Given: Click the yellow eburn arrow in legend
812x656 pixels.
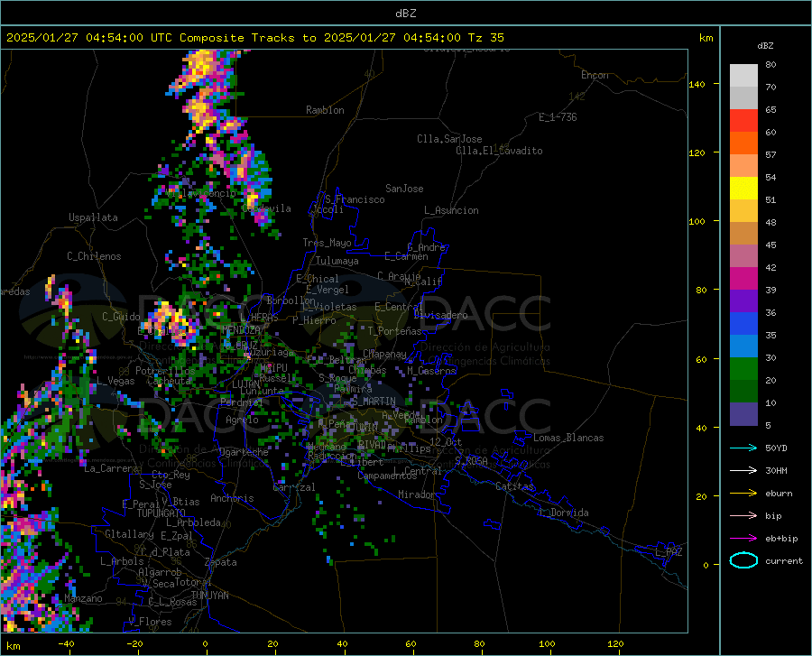Looking at the screenshot, I should (743, 493).
